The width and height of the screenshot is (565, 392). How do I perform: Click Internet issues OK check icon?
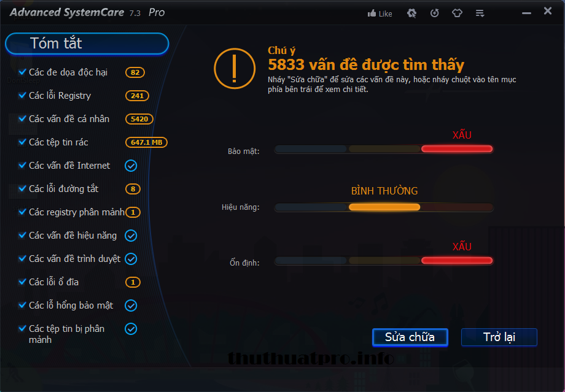click(x=131, y=166)
